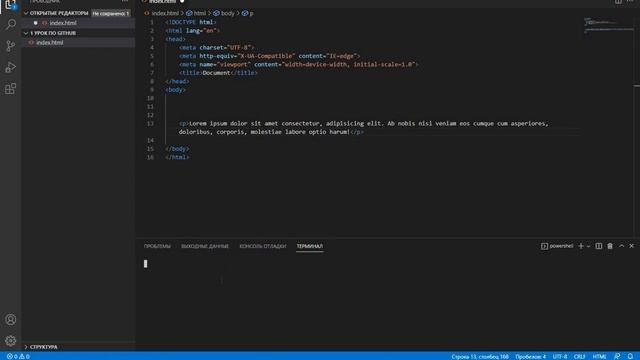Open the Explorer view in activity bar

10,5
